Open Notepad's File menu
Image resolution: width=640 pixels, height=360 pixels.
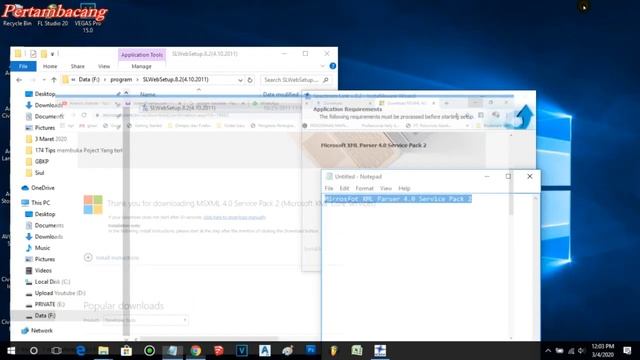pyautogui.click(x=329, y=188)
